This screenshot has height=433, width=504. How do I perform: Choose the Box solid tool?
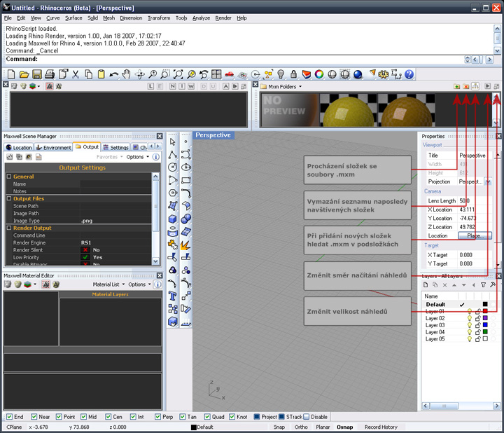pyautogui.click(x=173, y=219)
